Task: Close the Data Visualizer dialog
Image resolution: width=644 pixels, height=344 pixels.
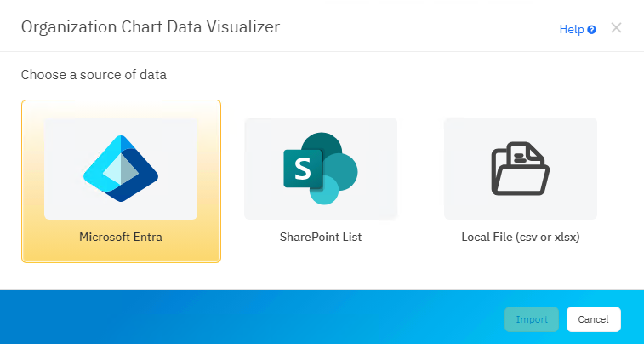Action: 616,28
